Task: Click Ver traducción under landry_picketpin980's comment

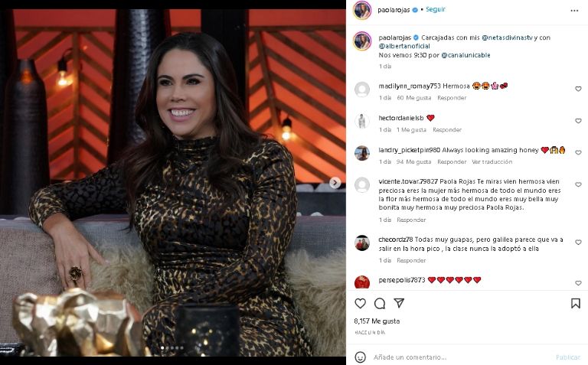Action: click(x=492, y=162)
